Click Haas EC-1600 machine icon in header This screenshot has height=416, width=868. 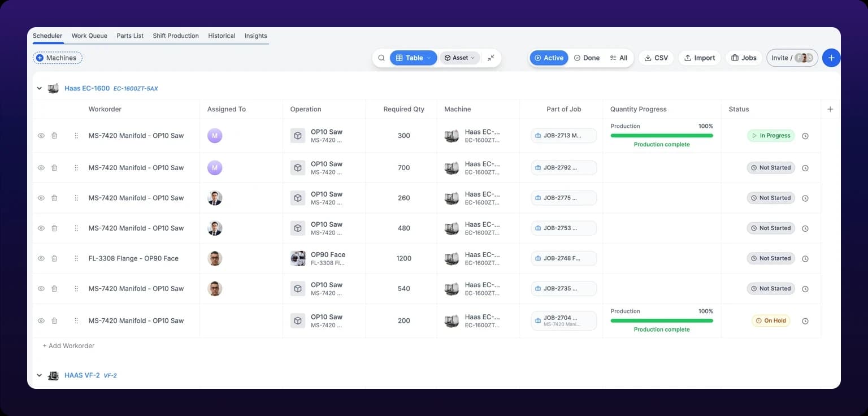click(x=53, y=88)
